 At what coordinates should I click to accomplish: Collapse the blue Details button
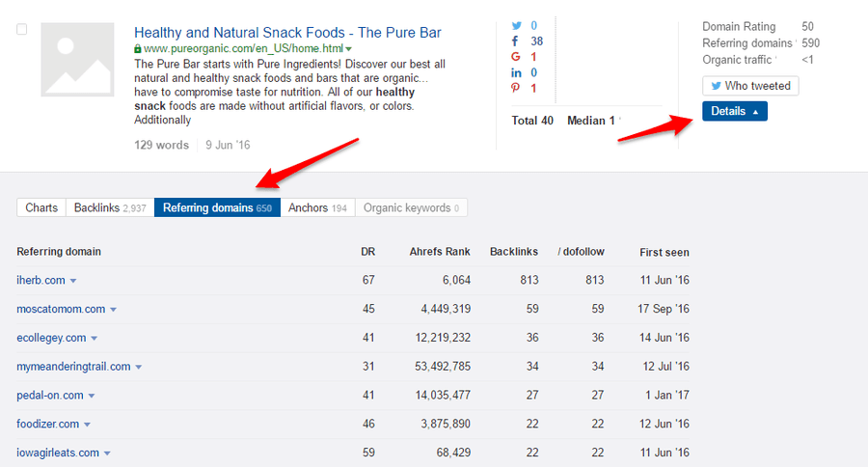click(x=734, y=111)
